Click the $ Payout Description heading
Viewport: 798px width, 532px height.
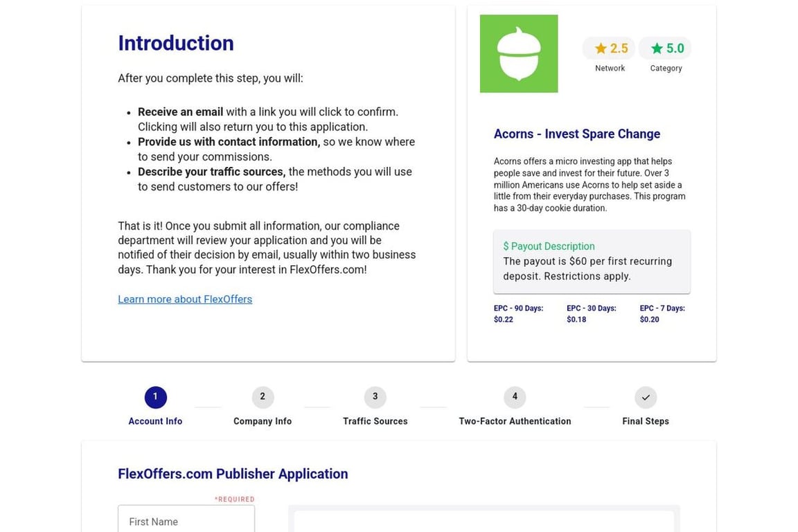pos(549,247)
